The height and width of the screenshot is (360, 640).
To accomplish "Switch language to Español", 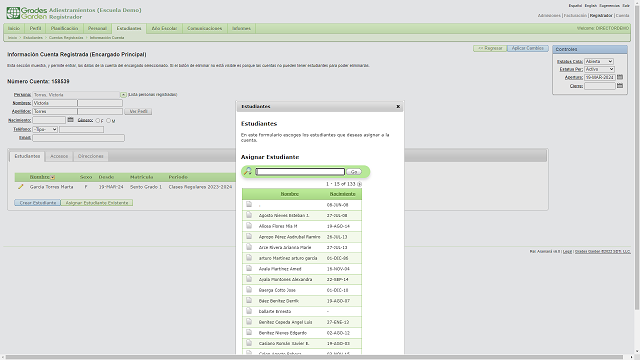I will (575, 6).
